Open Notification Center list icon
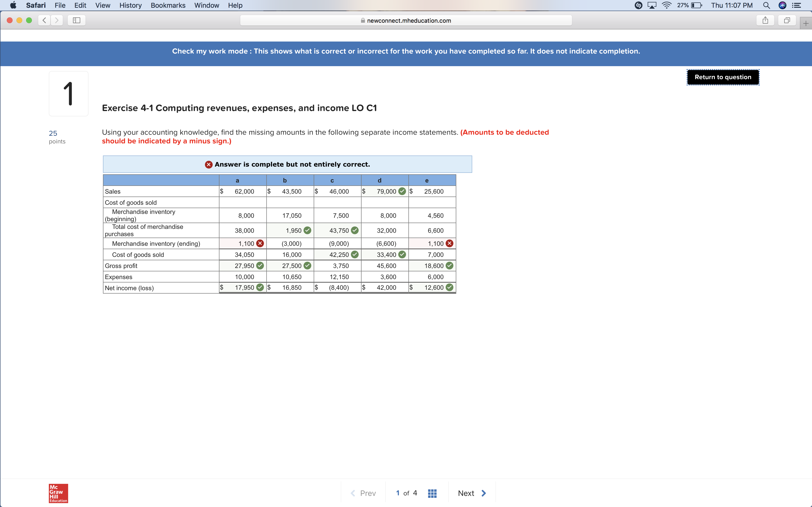The width and height of the screenshot is (812, 507). tap(797, 5)
